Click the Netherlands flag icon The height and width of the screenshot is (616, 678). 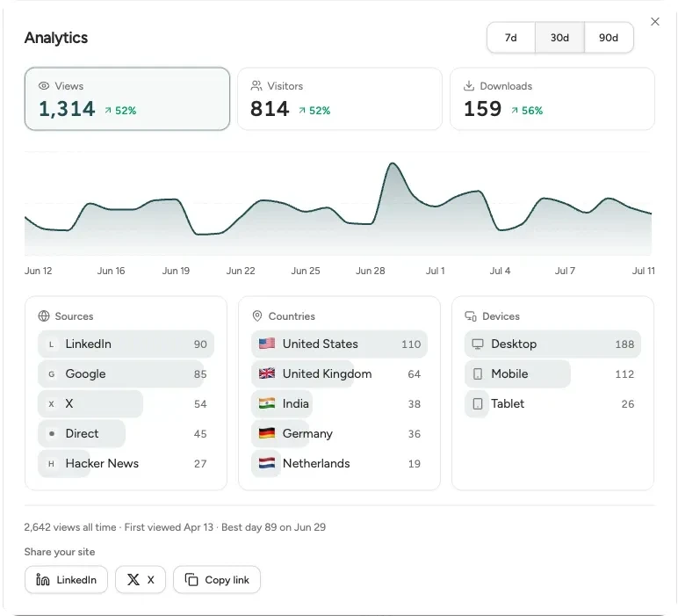267,463
